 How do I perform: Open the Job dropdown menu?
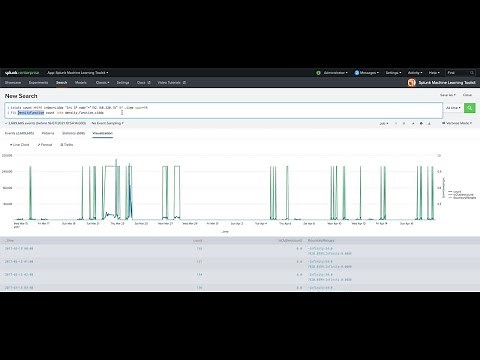point(384,124)
